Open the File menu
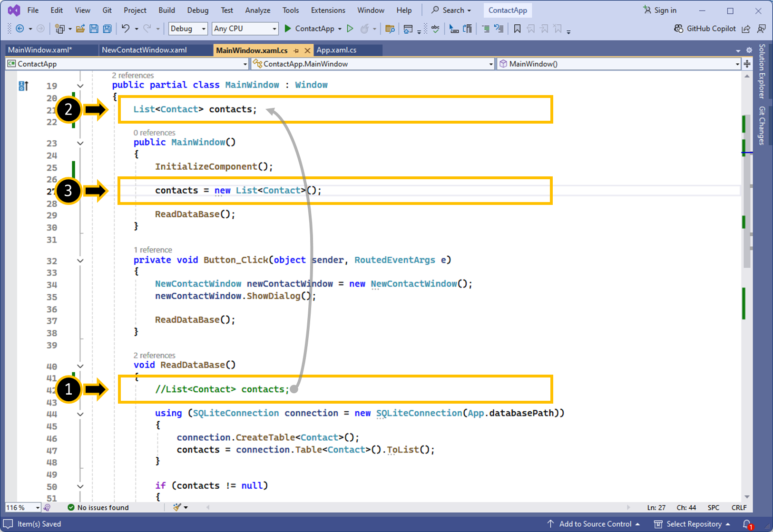The height and width of the screenshot is (532, 773). [33, 10]
